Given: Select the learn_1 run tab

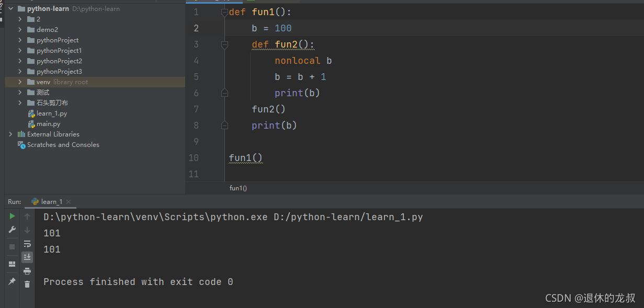Looking at the screenshot, I should 51,201.
